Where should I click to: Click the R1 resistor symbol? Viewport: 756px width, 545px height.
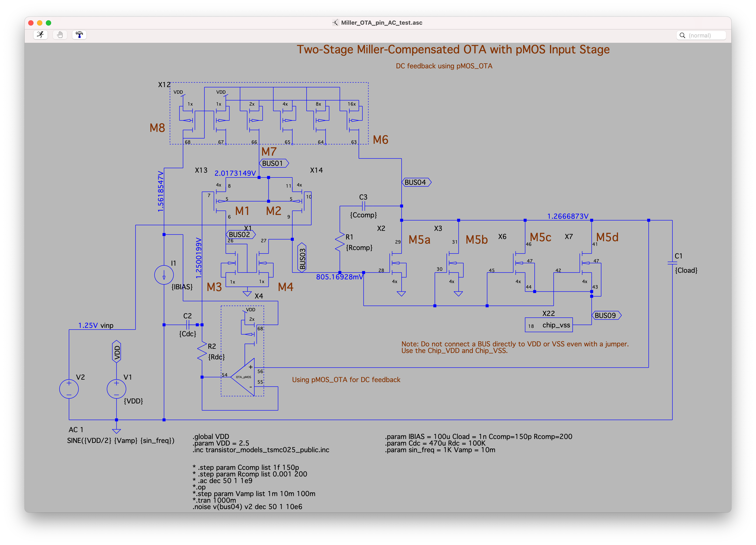coord(340,242)
